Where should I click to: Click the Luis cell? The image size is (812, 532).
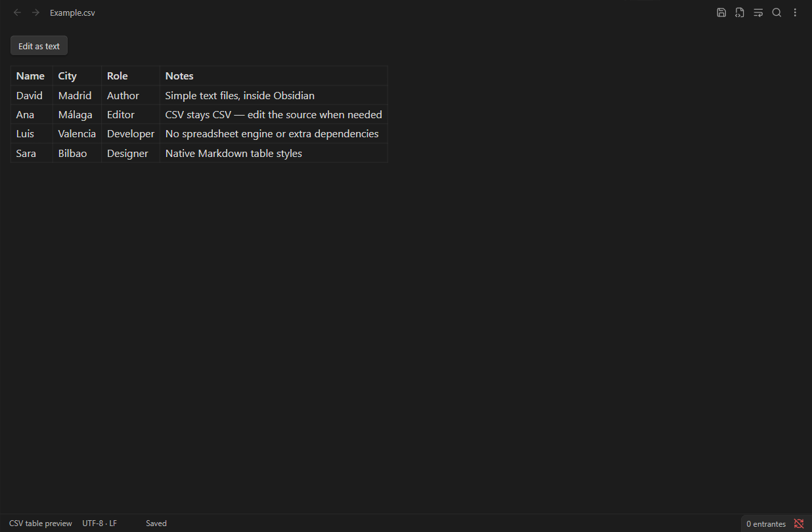coord(32,133)
